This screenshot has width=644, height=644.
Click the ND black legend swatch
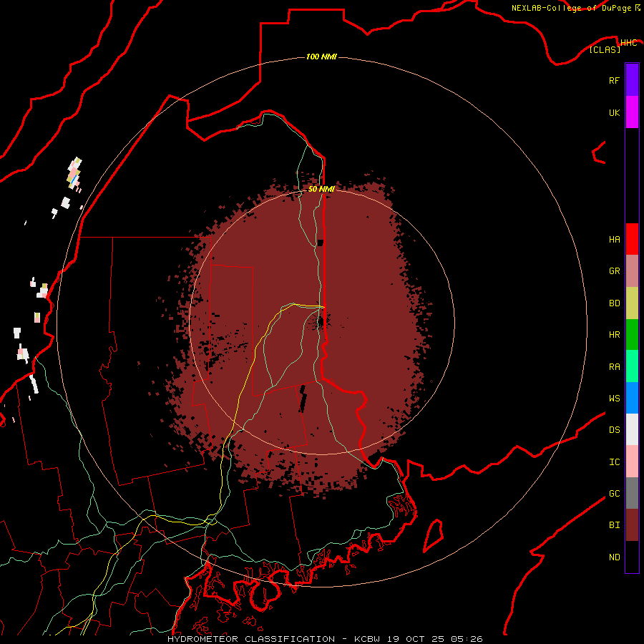point(632,557)
